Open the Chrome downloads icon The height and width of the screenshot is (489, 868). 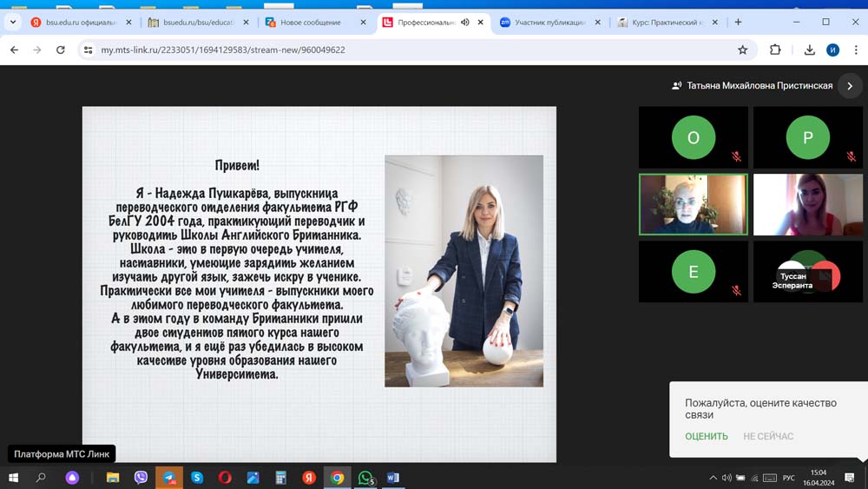click(809, 50)
